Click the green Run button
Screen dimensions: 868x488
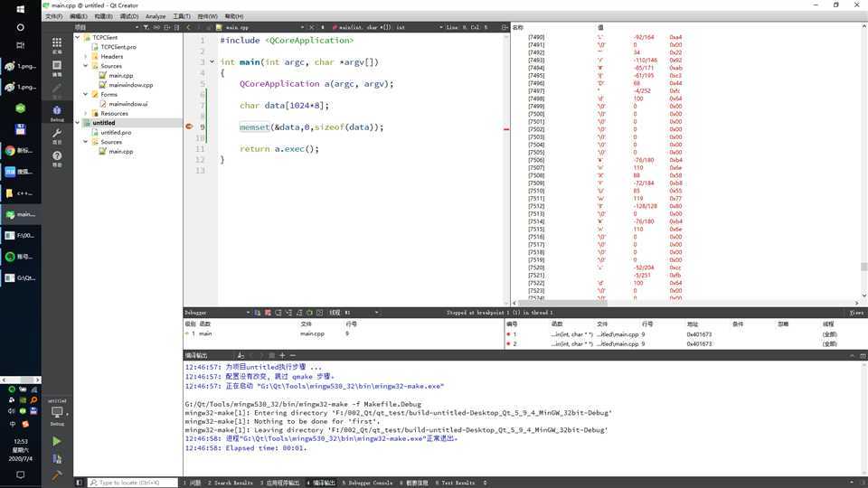(x=56, y=441)
